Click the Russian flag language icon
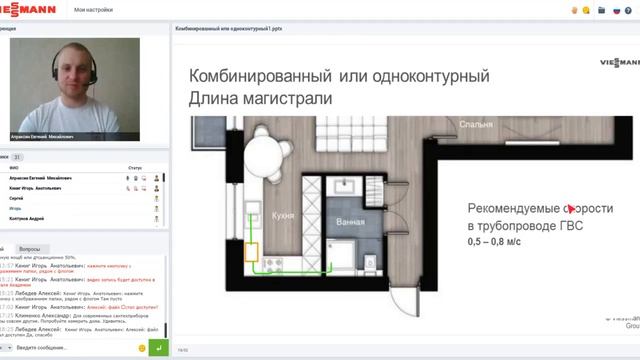 [617, 10]
